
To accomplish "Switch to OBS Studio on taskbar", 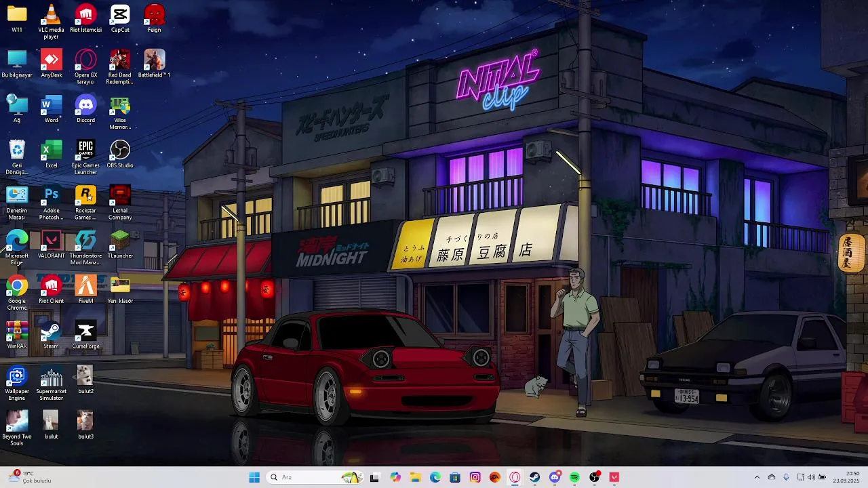I will click(595, 477).
